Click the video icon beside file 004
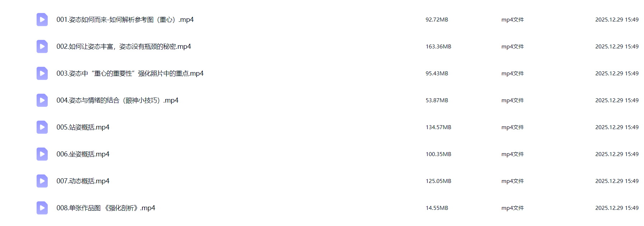 (42, 100)
